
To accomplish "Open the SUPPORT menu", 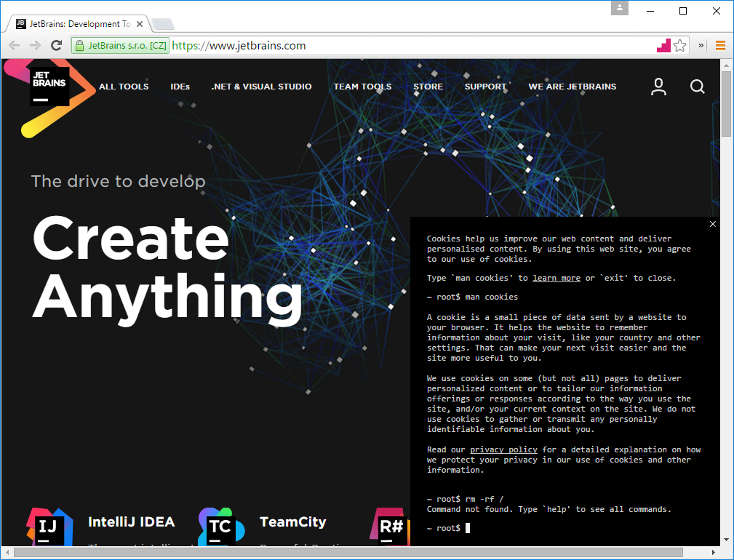I will [x=485, y=87].
